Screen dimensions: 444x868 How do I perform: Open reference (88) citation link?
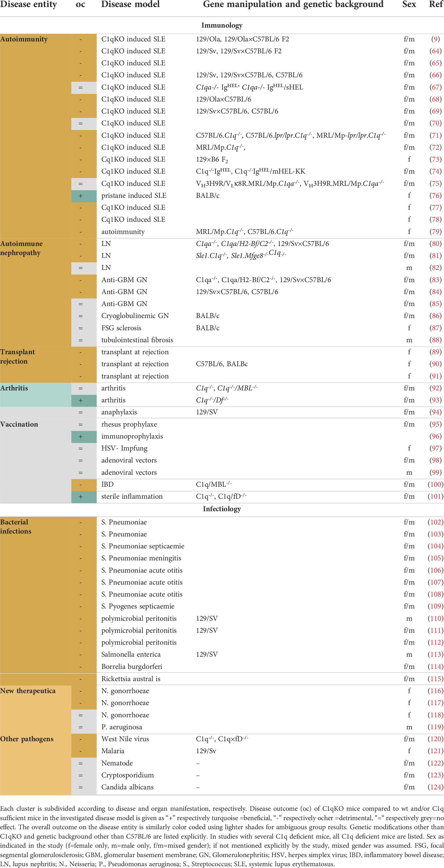(435, 340)
